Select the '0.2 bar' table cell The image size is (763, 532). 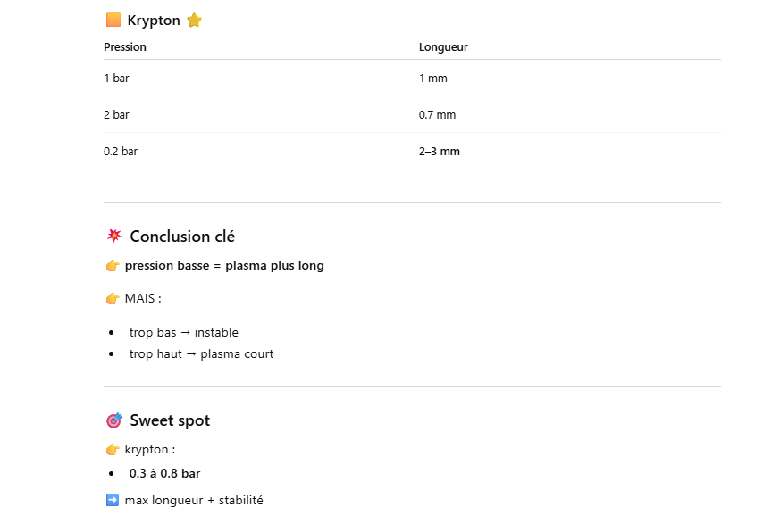tap(121, 152)
